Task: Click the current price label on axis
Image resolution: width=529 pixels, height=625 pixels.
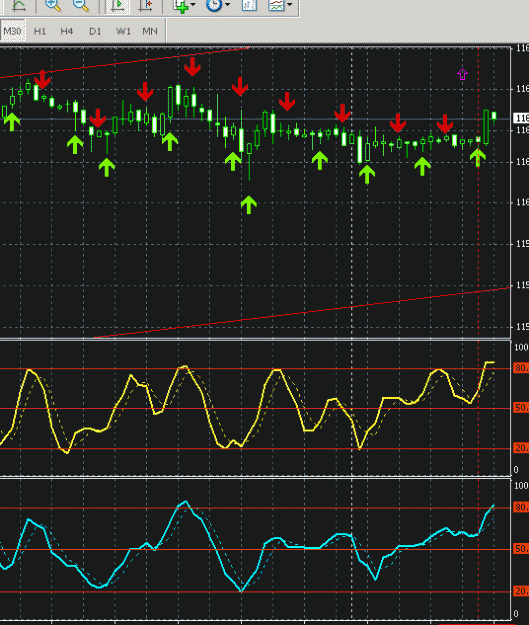Action: point(521,118)
